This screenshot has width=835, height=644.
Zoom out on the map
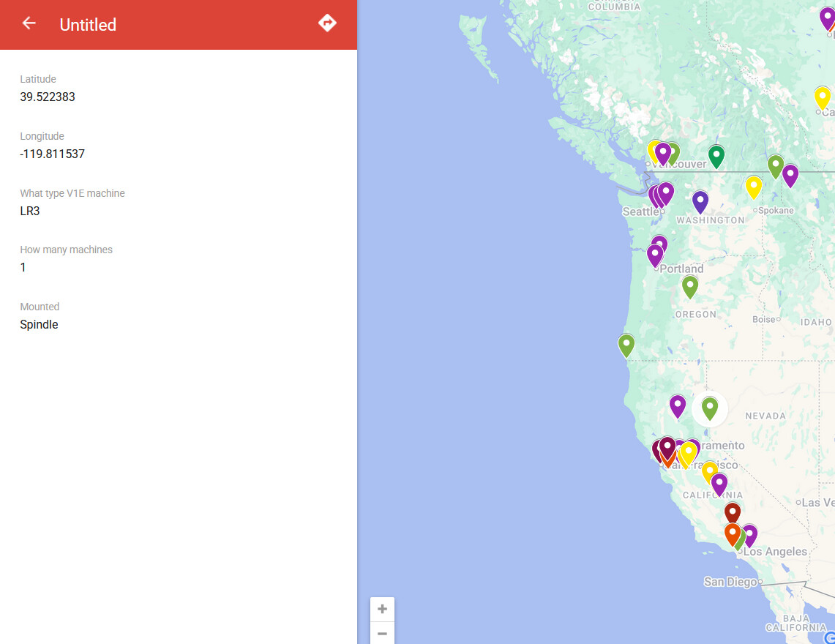pos(382,634)
